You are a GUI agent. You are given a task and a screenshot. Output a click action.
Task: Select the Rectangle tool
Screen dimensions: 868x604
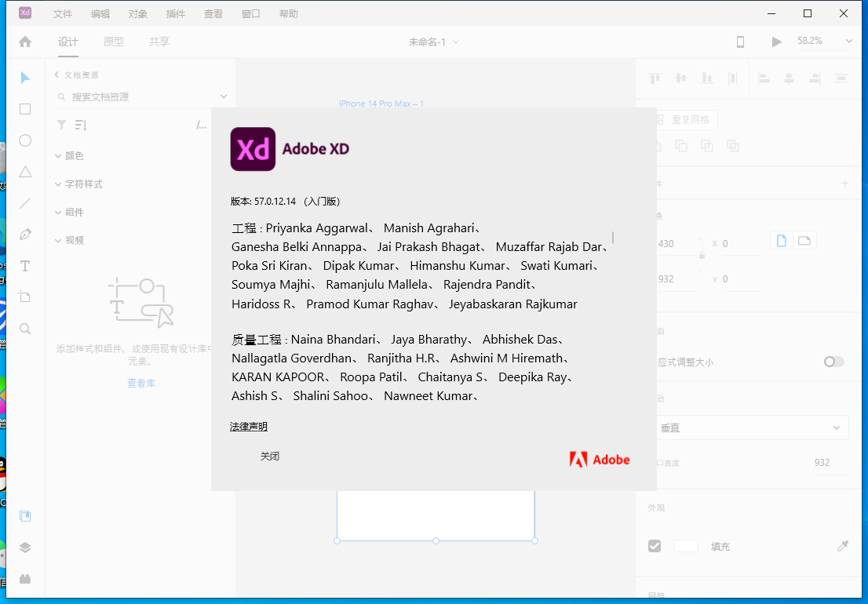[24, 109]
